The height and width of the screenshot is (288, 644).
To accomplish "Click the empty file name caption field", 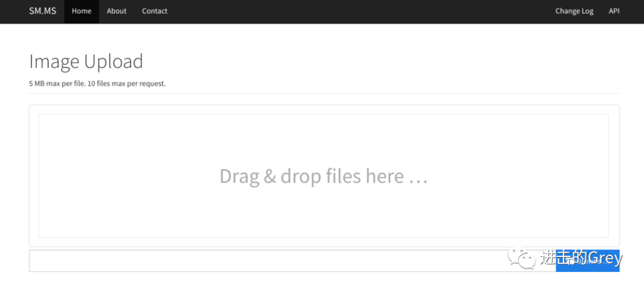I will click(x=292, y=261).
